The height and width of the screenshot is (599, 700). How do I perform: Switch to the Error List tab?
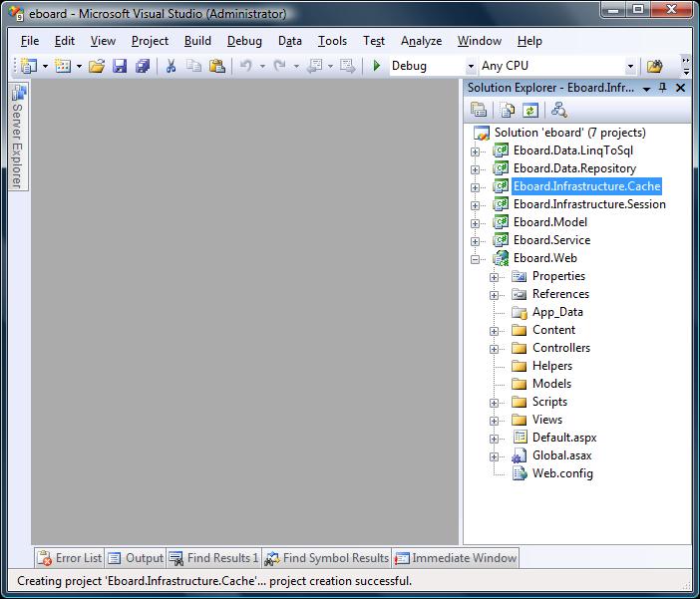69,558
